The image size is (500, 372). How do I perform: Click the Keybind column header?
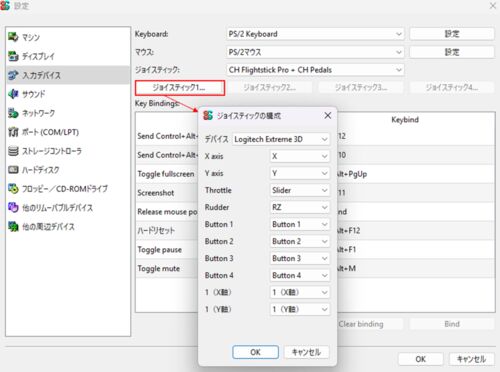[405, 120]
